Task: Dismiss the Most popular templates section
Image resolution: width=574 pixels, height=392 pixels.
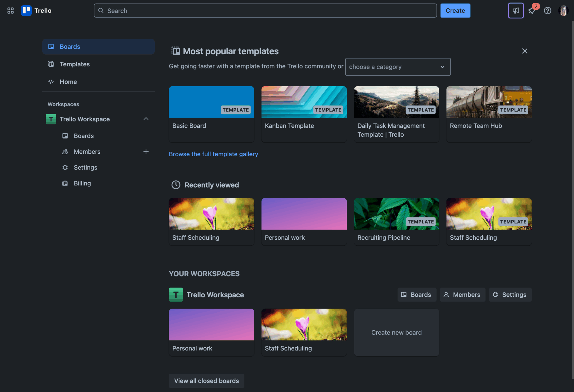Action: (524, 51)
